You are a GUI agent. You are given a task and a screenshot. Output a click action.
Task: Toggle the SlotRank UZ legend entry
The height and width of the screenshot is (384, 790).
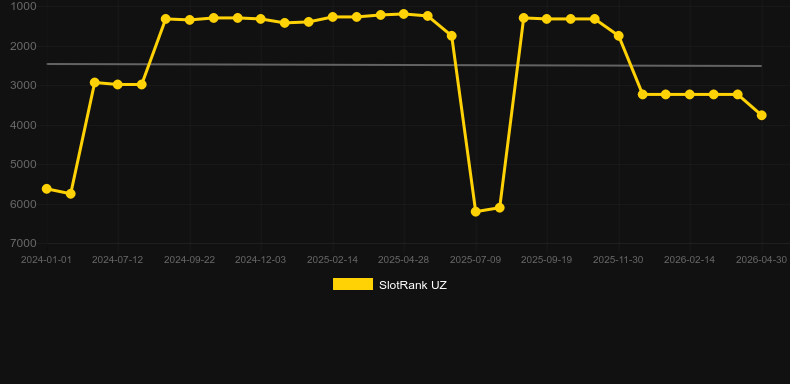click(x=389, y=285)
